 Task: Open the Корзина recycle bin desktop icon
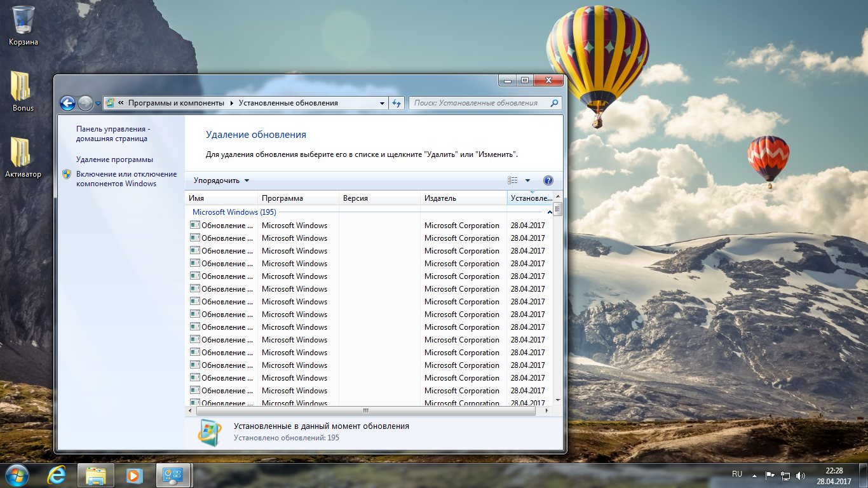[24, 25]
